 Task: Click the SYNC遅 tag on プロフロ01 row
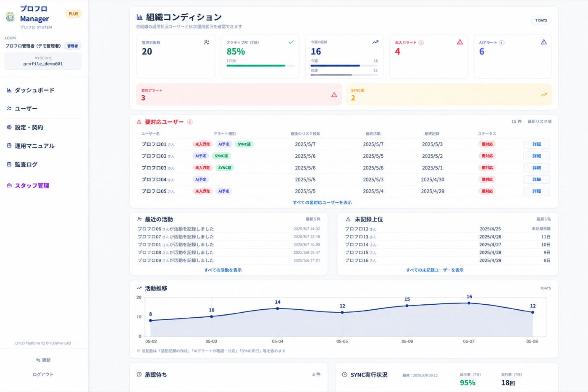(x=244, y=144)
